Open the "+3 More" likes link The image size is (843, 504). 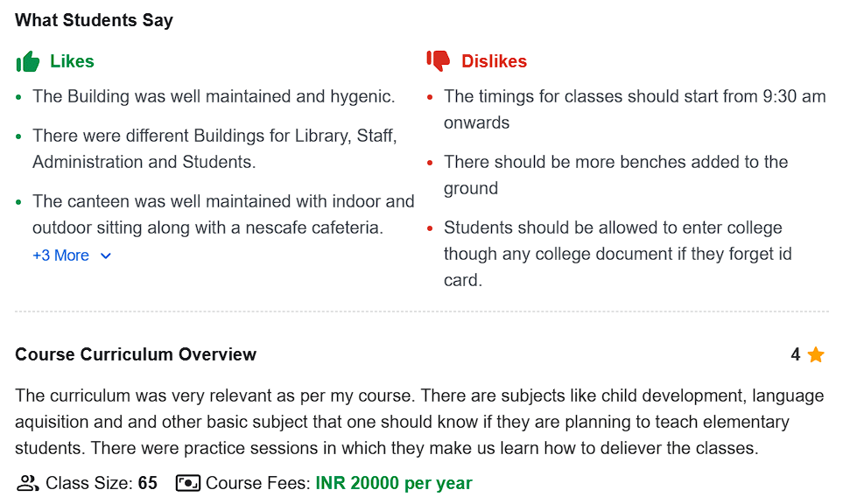60,255
